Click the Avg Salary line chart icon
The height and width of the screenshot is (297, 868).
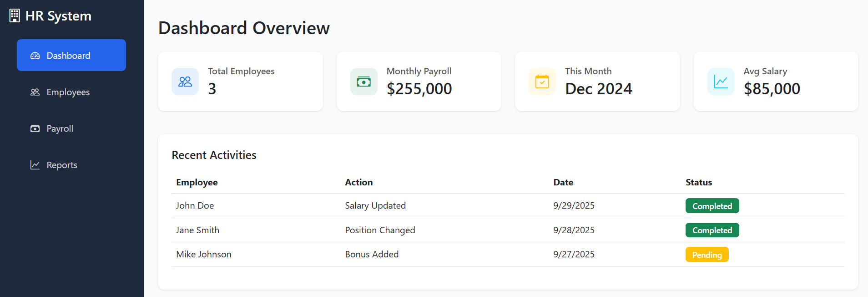(x=721, y=82)
